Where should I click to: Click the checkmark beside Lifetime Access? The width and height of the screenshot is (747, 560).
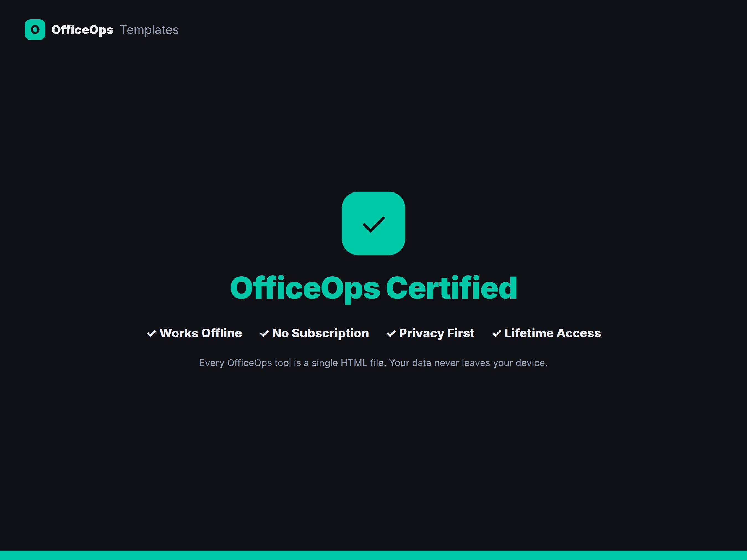tap(497, 334)
